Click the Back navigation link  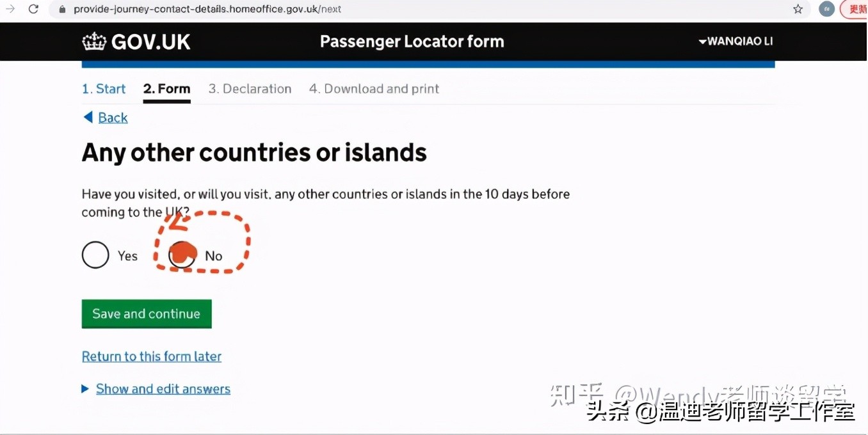pyautogui.click(x=111, y=117)
